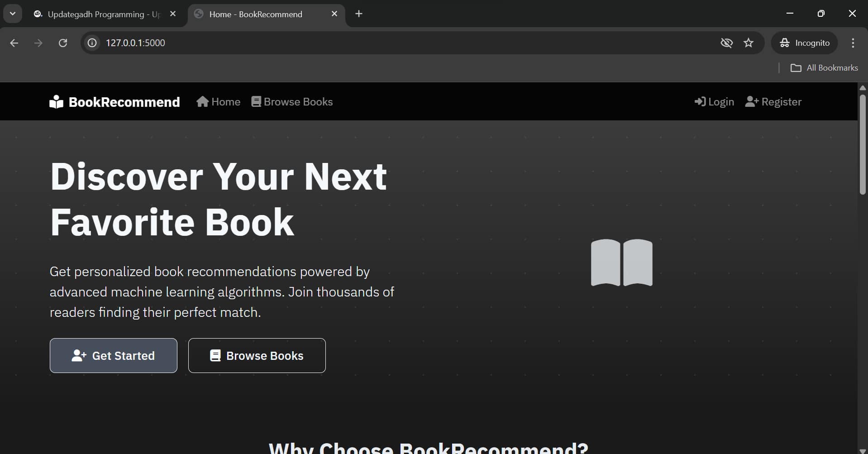Open a new browser tab
868x454 pixels.
tap(359, 14)
